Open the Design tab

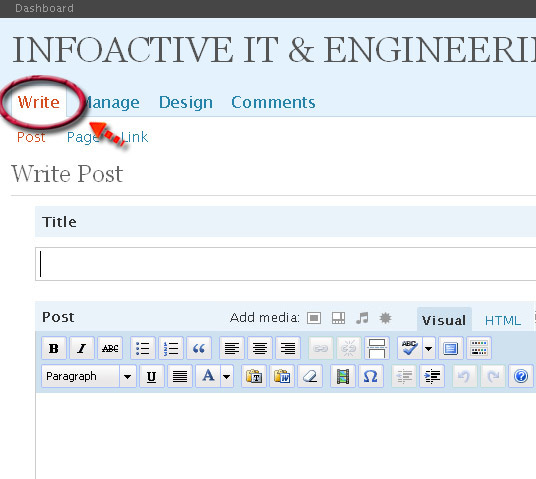[186, 103]
